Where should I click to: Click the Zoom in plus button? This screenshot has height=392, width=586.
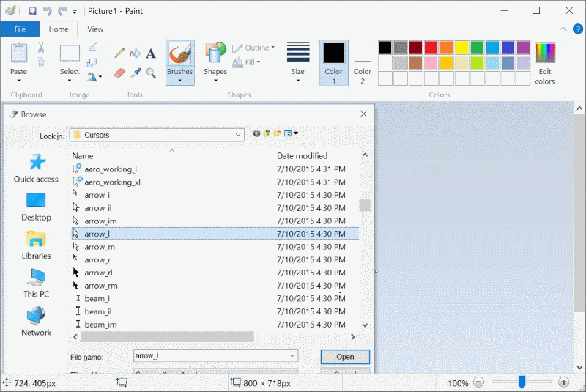563,382
